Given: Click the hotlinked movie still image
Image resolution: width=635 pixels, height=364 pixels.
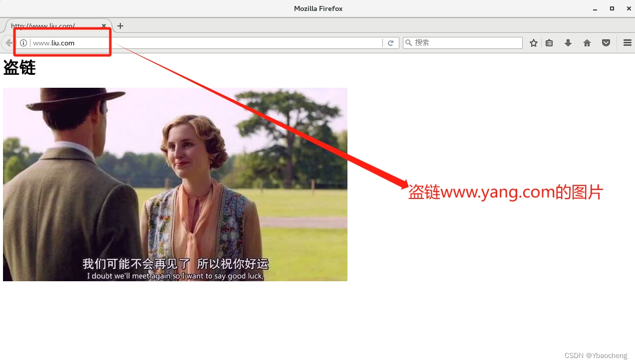Looking at the screenshot, I should click(175, 184).
